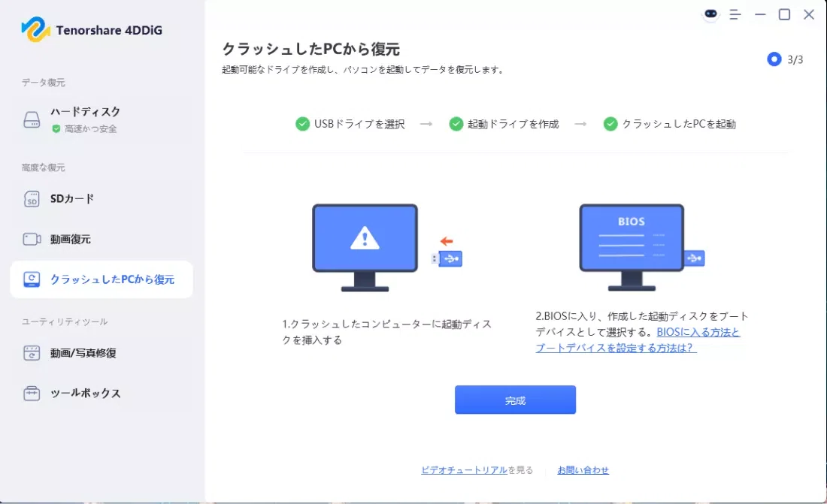This screenshot has height=504, width=827.
Task: Click the green check beside USBドライブを選択
Action: [x=302, y=124]
